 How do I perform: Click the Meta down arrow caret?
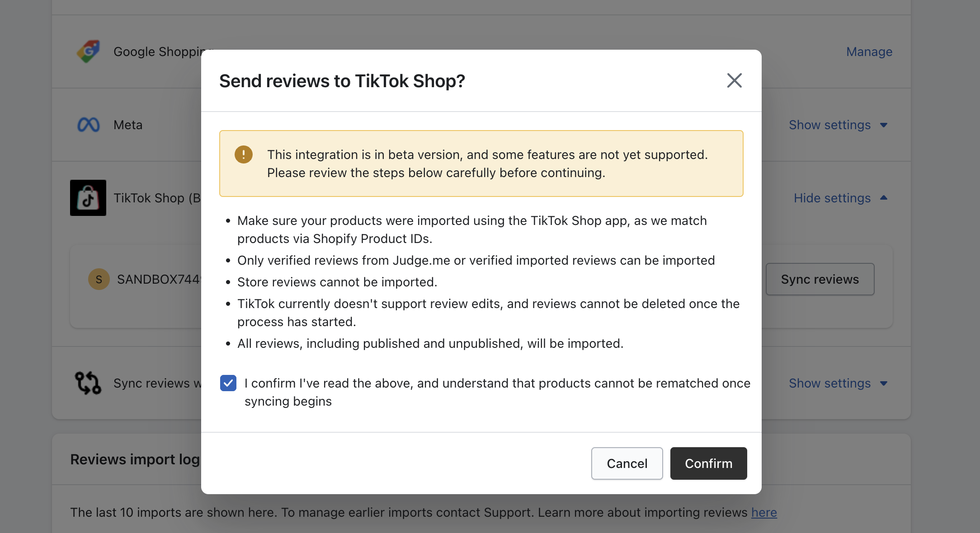tap(884, 125)
